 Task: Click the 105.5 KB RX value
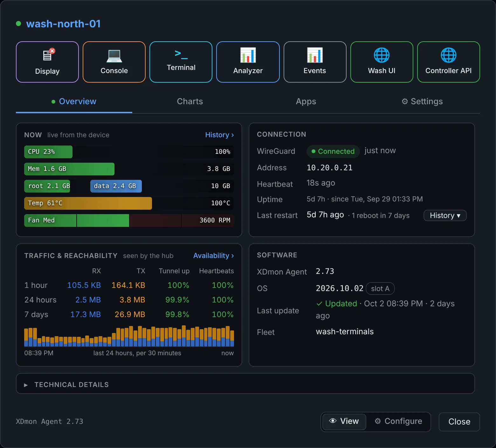[84, 285]
